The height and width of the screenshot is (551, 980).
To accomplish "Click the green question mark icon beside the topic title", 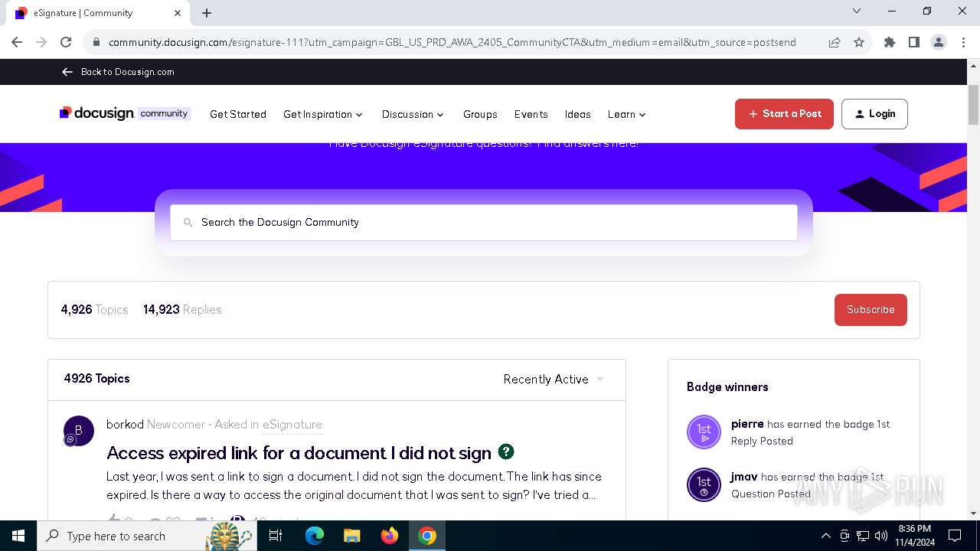I will [506, 452].
